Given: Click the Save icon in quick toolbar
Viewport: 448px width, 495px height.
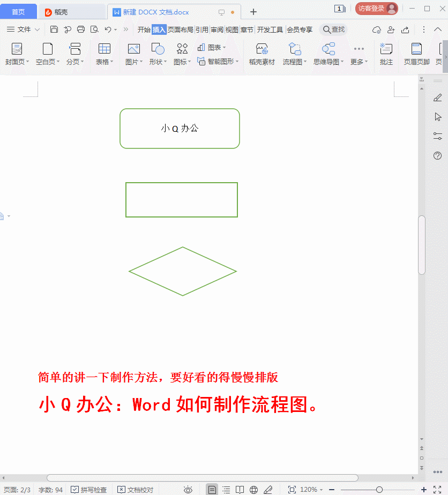Looking at the screenshot, I should [x=54, y=29].
